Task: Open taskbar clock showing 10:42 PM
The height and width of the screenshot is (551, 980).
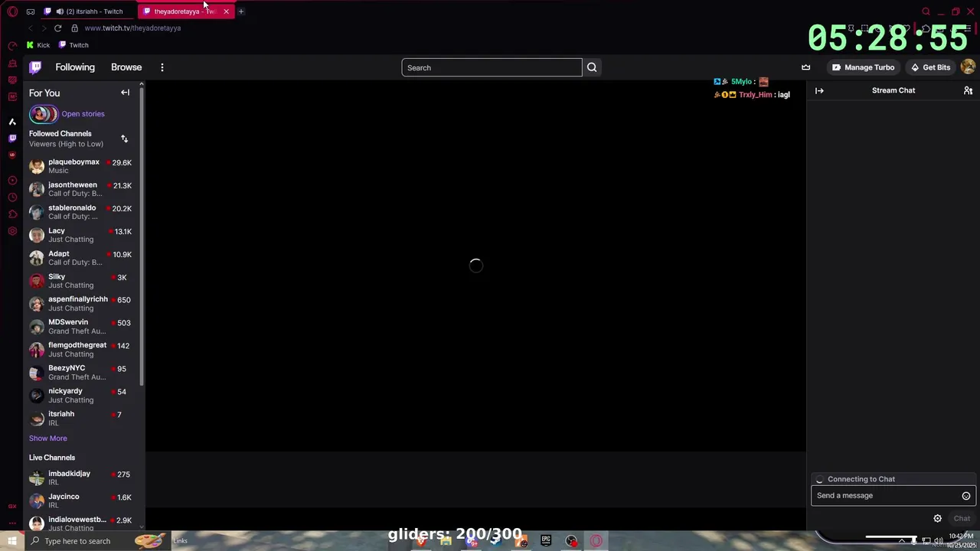Action: click(961, 541)
